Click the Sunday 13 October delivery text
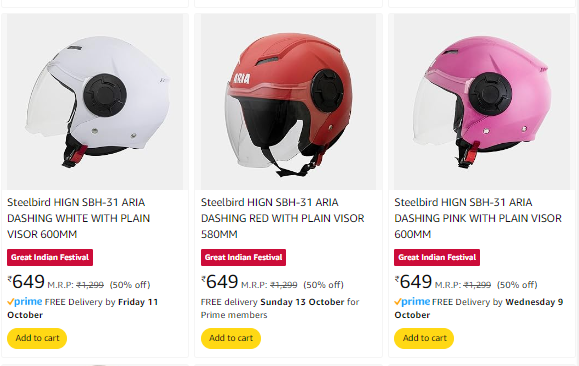The width and height of the screenshot is (579, 366). (302, 302)
